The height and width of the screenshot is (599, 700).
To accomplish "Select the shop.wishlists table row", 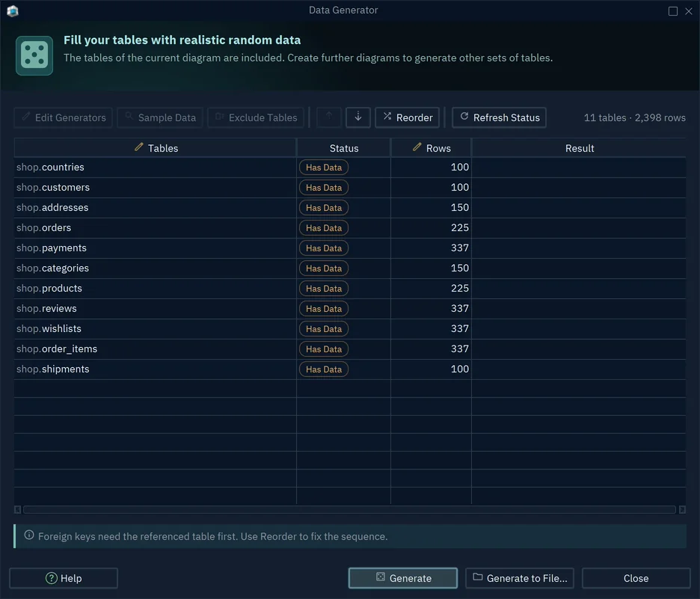I will point(349,329).
